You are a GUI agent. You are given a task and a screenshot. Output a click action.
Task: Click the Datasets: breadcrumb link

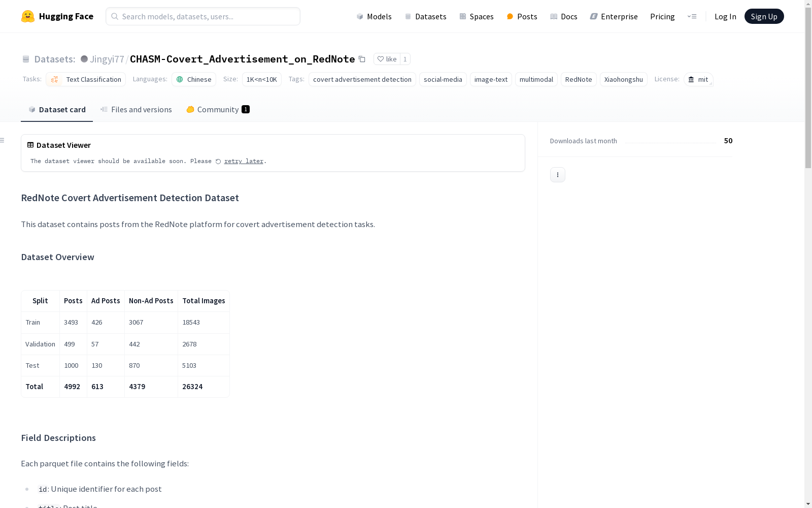55,59
